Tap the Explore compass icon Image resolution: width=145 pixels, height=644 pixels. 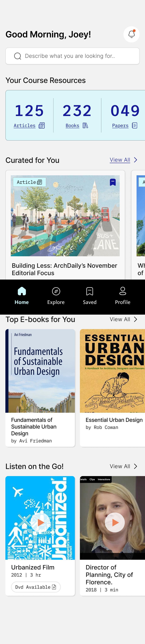coord(56,291)
